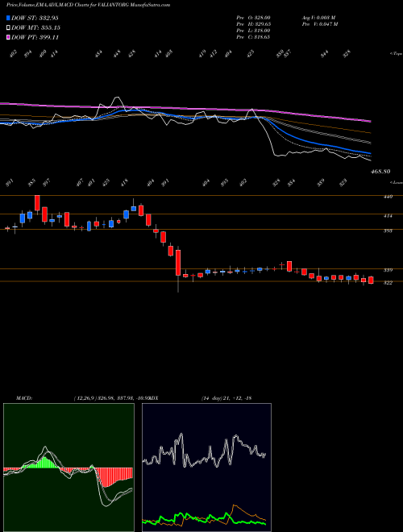Click the 'Pre C: 318.65' close value
This screenshot has height=532, width=403.
click(x=253, y=37)
